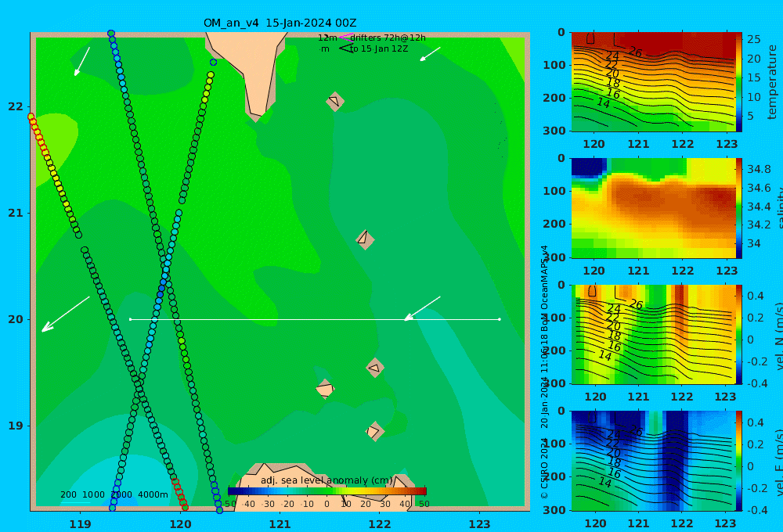Click longitude tick label 119 on the map
783x532 pixels.
(x=80, y=524)
